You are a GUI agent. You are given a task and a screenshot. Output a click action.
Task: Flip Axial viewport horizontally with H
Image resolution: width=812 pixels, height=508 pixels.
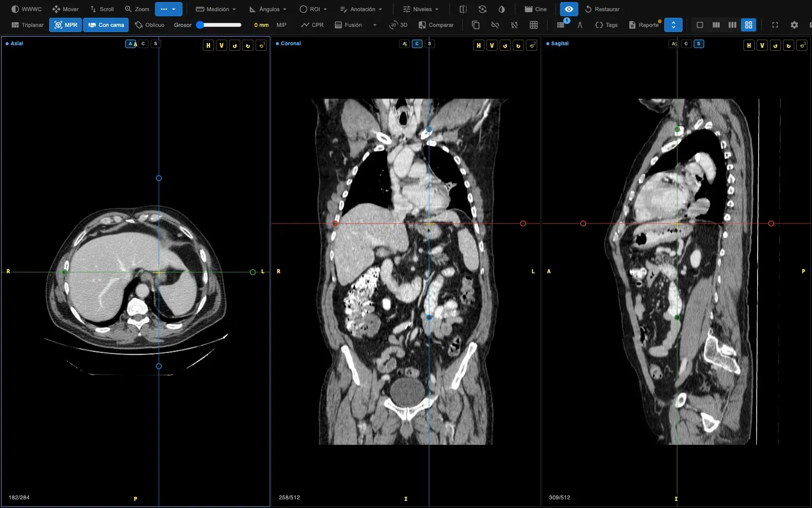(x=208, y=45)
